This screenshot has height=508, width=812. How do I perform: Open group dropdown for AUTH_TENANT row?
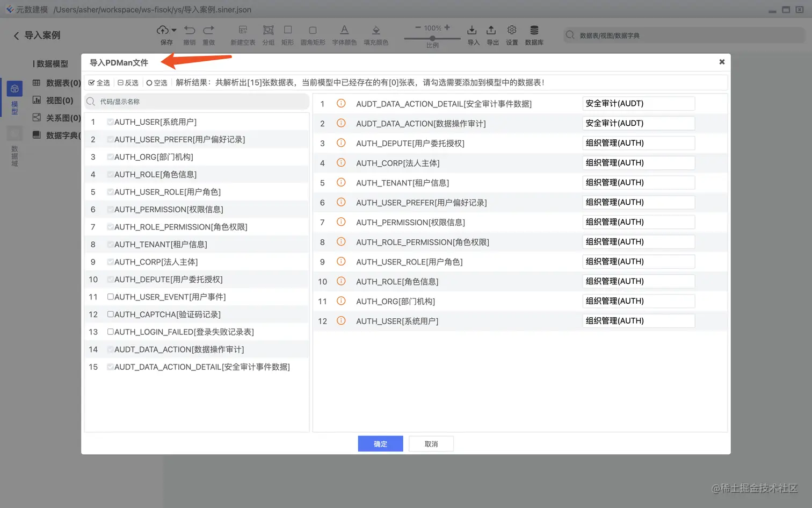(639, 182)
